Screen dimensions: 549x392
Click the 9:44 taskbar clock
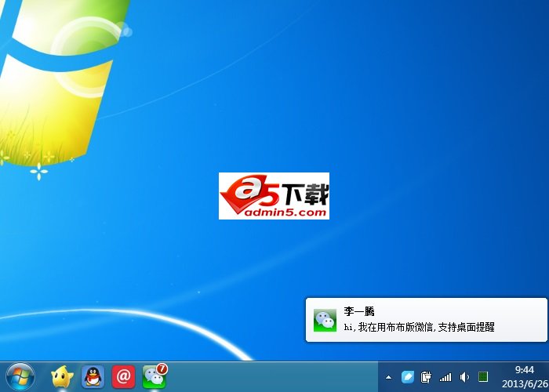[x=525, y=369]
